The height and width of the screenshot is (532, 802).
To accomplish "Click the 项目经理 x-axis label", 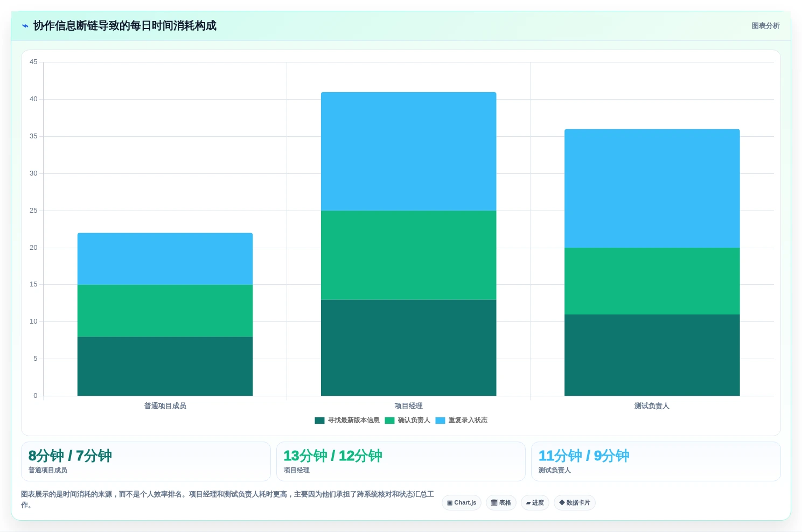I will [x=408, y=406].
